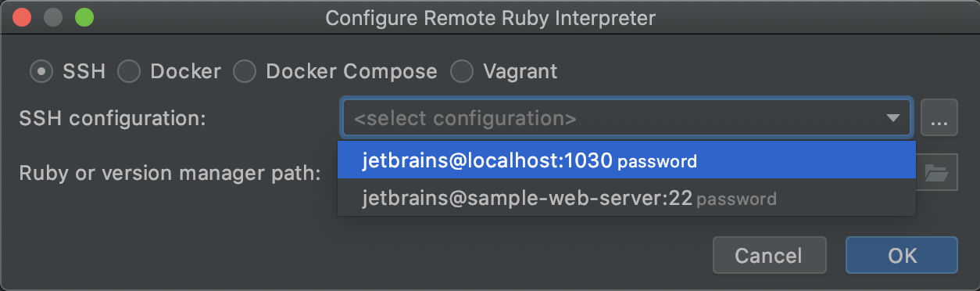Open the SSH configurations browse (…) button
Viewport: 980px width, 291px height.
click(939, 118)
